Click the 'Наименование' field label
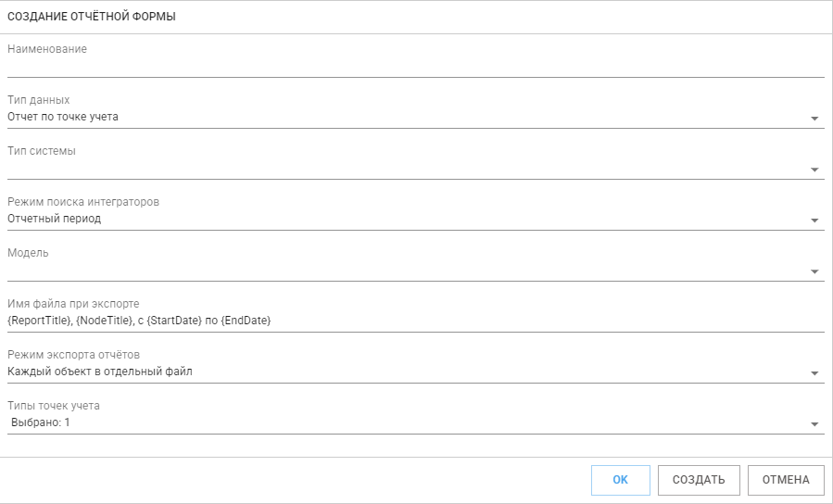Screen dimensions: 833x504 pyautogui.click(x=47, y=49)
